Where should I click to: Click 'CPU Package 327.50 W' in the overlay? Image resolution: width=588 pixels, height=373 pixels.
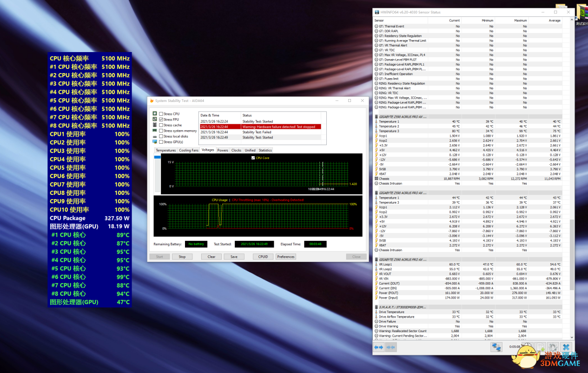tap(90, 218)
